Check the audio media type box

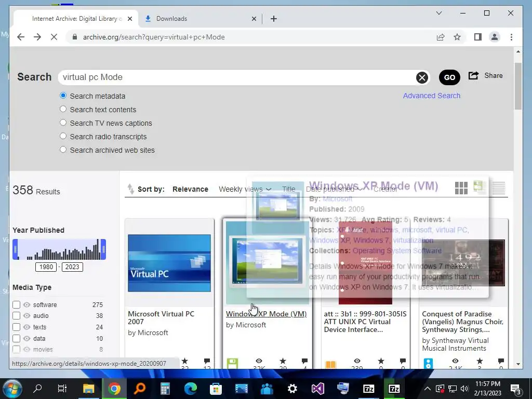[x=16, y=315]
